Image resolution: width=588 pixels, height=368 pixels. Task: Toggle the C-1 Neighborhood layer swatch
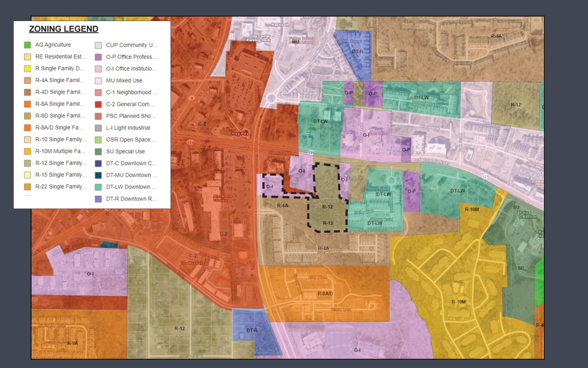[x=98, y=92]
